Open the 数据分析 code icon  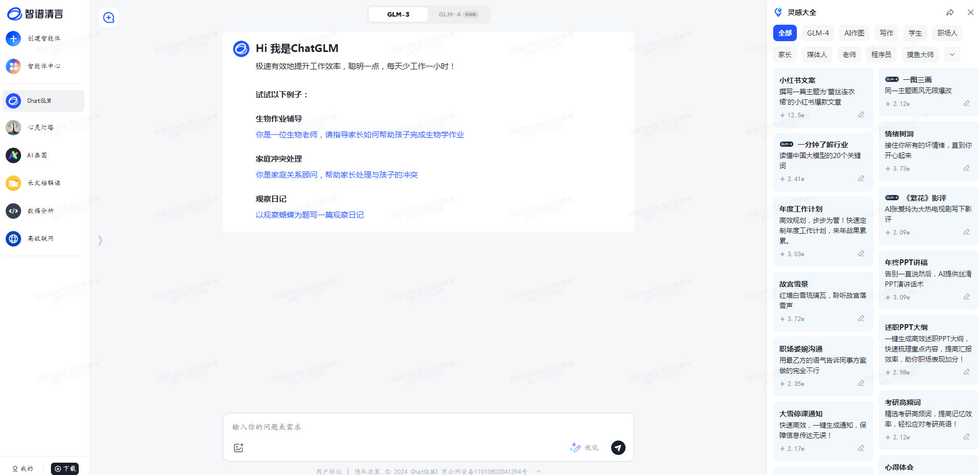pyautogui.click(x=13, y=210)
